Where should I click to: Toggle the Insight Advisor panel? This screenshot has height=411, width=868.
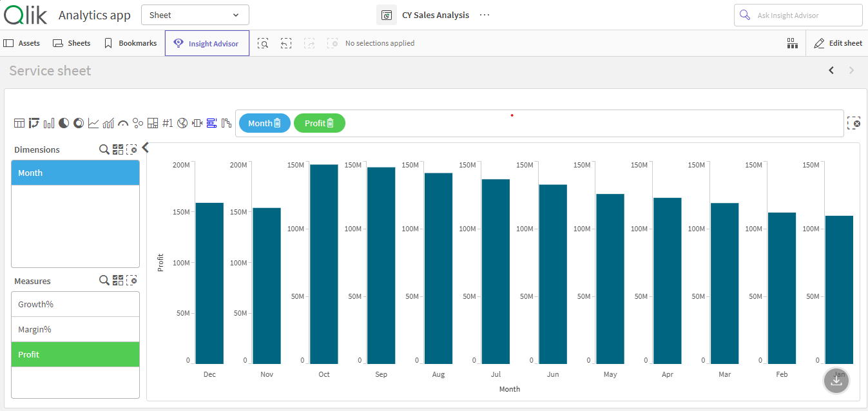tap(207, 43)
